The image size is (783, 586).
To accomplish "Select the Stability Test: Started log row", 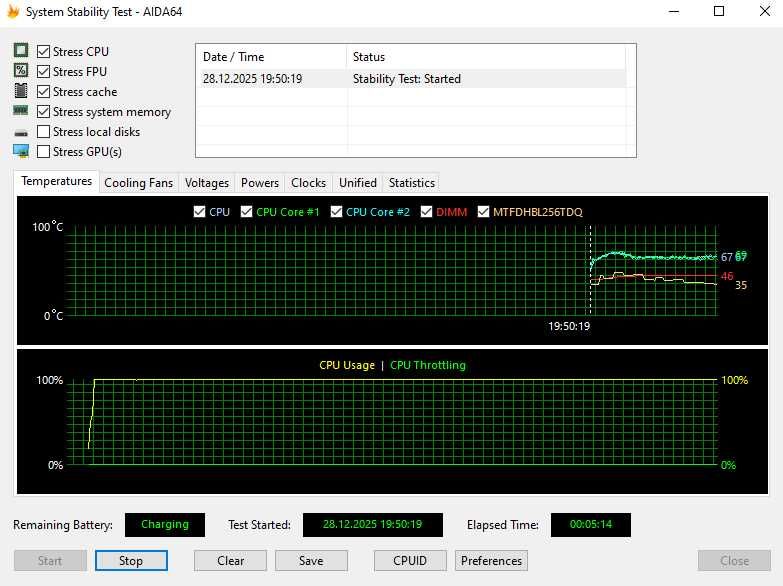I will [411, 78].
